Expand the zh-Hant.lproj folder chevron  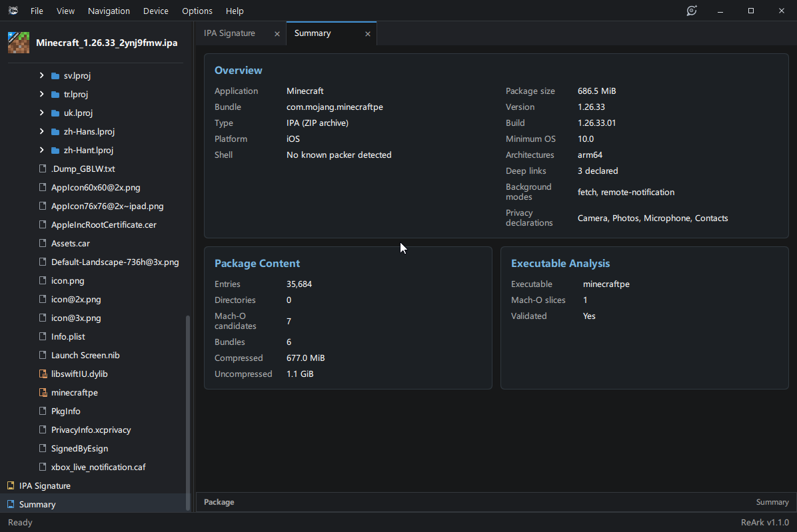(x=42, y=150)
